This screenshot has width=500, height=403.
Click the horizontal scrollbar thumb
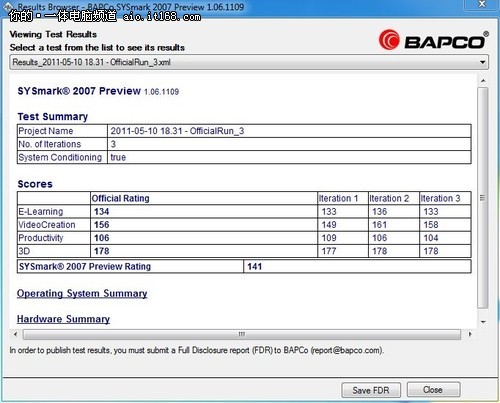point(242,334)
